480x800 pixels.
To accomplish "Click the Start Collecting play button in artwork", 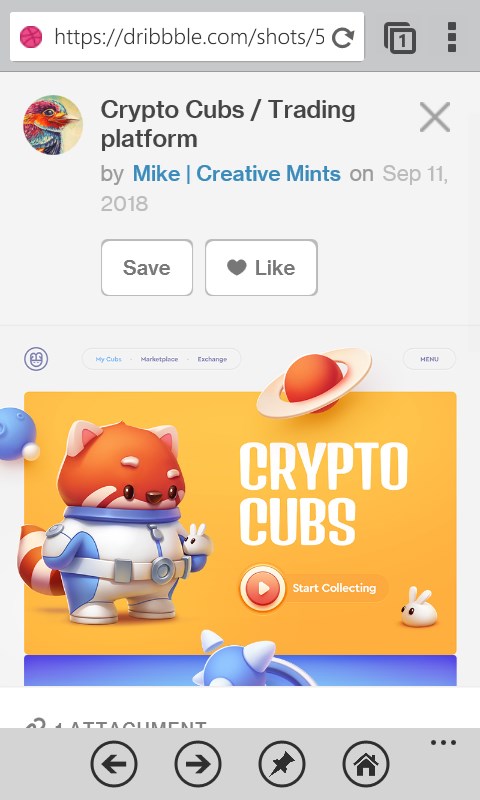I will tap(263, 588).
